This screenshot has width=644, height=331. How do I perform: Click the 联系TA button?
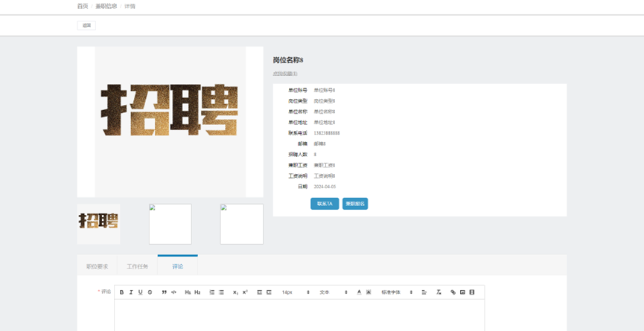(x=325, y=204)
